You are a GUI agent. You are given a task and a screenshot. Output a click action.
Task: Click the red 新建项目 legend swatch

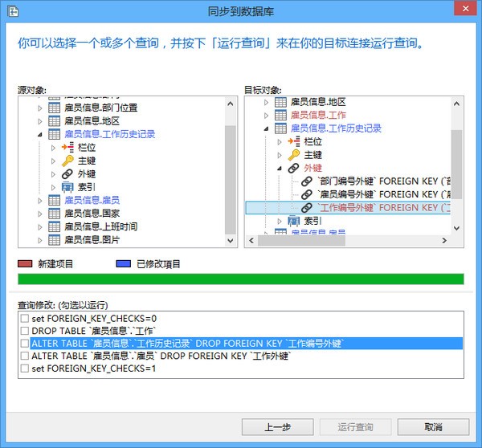click(25, 263)
